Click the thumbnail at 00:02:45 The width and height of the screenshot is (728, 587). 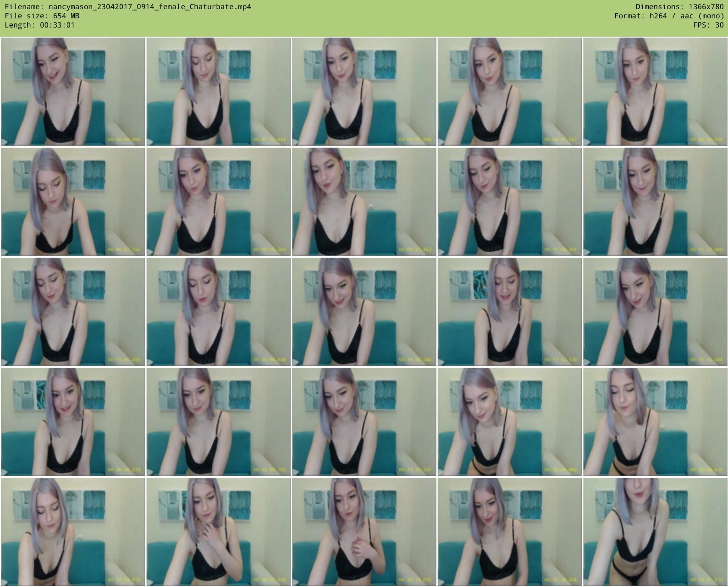coord(364,92)
